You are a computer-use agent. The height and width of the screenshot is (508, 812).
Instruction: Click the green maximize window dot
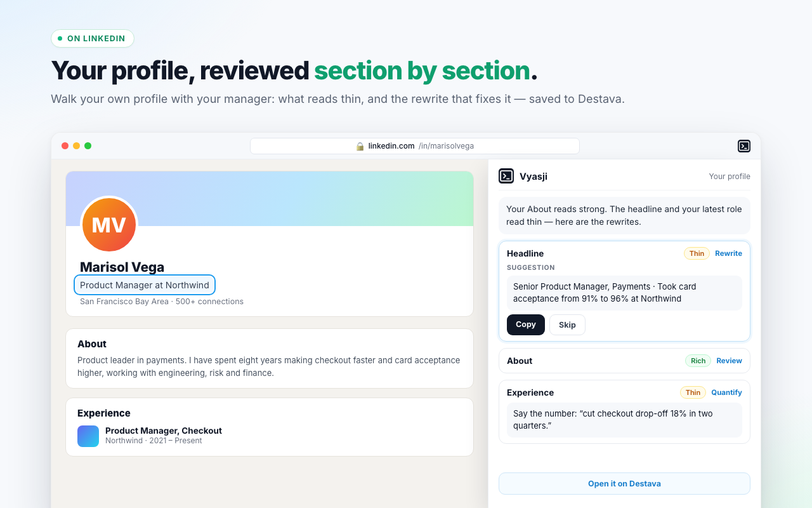88,146
